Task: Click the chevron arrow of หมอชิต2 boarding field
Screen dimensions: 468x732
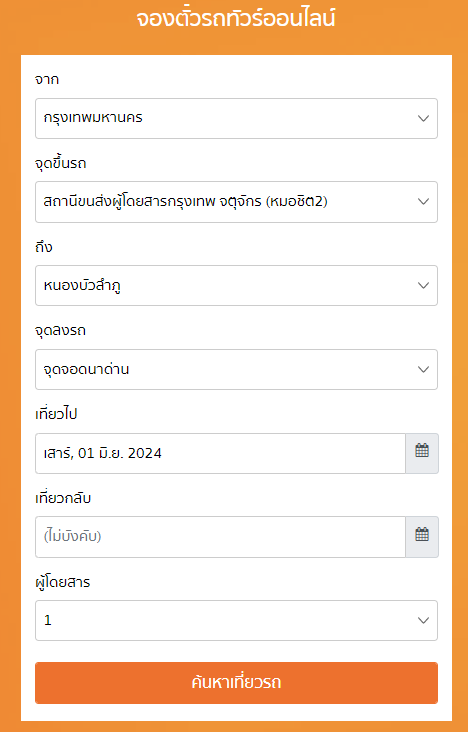Action: (x=423, y=202)
